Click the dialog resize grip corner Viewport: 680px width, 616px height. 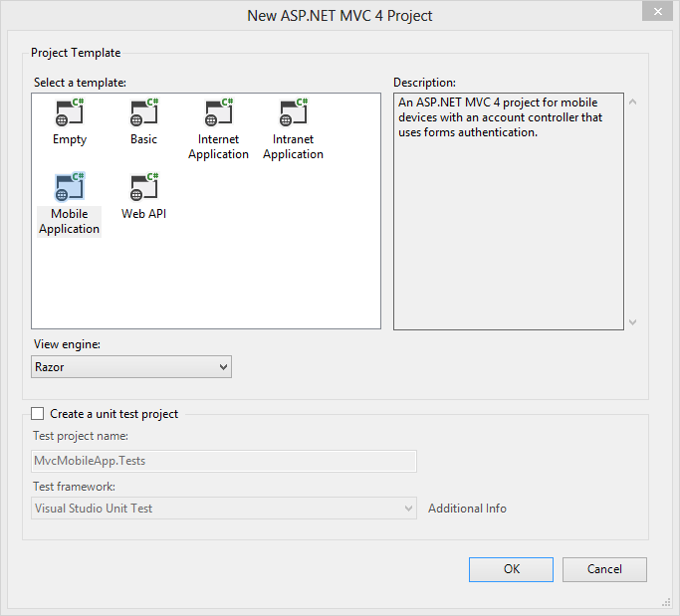point(666,602)
